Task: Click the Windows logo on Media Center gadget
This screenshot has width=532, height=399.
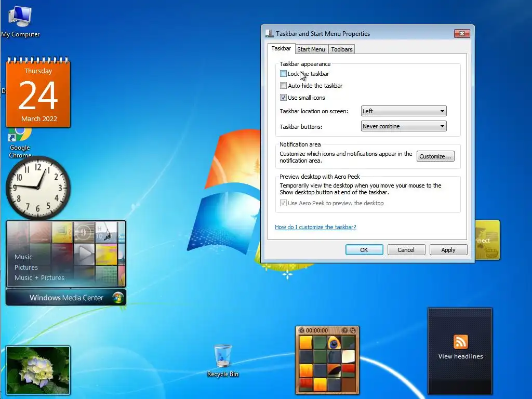Action: pyautogui.click(x=118, y=298)
